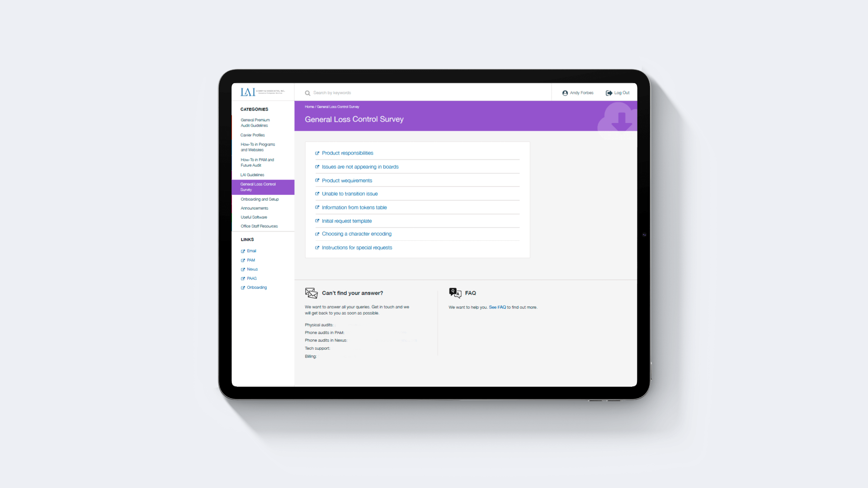Click the General Loss Control Survey breadcrumb link
This screenshot has width=868, height=488.
coord(337,106)
